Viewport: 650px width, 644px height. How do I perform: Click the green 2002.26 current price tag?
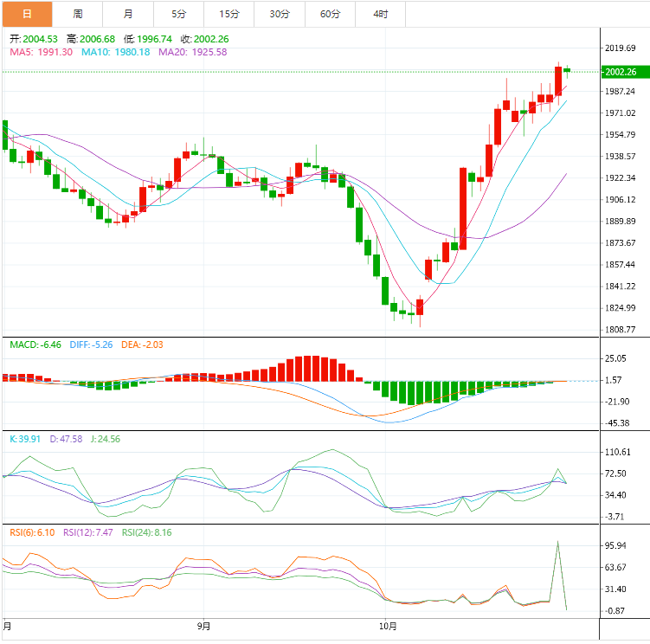(x=622, y=72)
